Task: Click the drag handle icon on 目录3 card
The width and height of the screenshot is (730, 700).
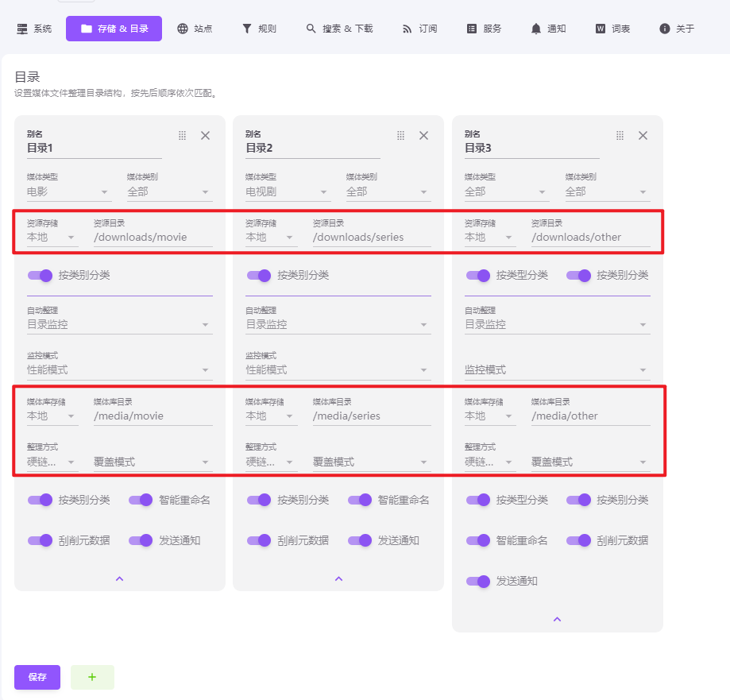Action: [620, 136]
